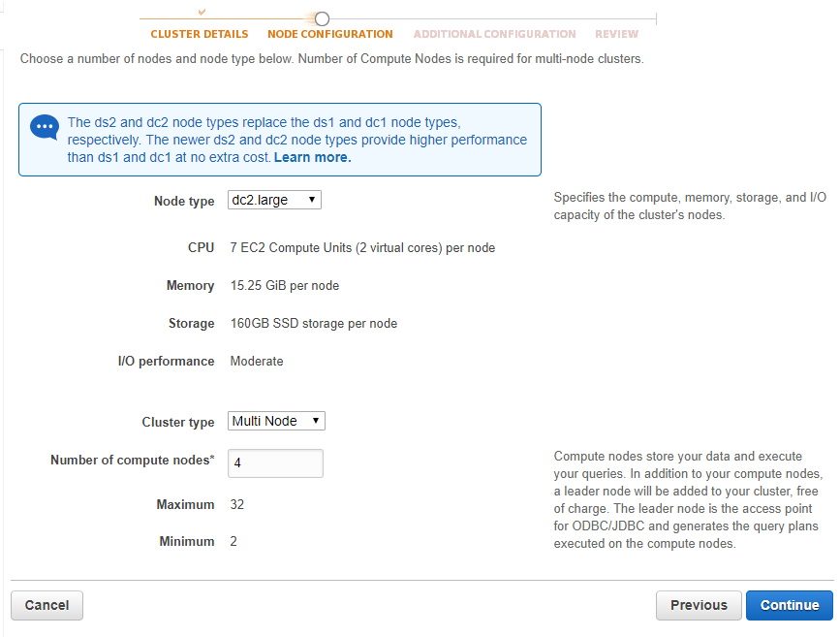The width and height of the screenshot is (840, 637).
Task: Focus the Number of compute nodes field
Action: point(275,463)
